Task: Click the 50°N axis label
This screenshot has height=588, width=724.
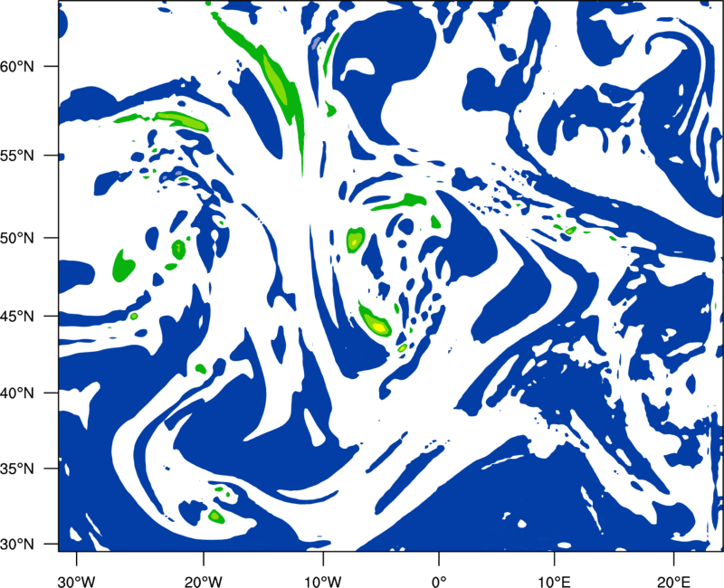Action: [17, 238]
